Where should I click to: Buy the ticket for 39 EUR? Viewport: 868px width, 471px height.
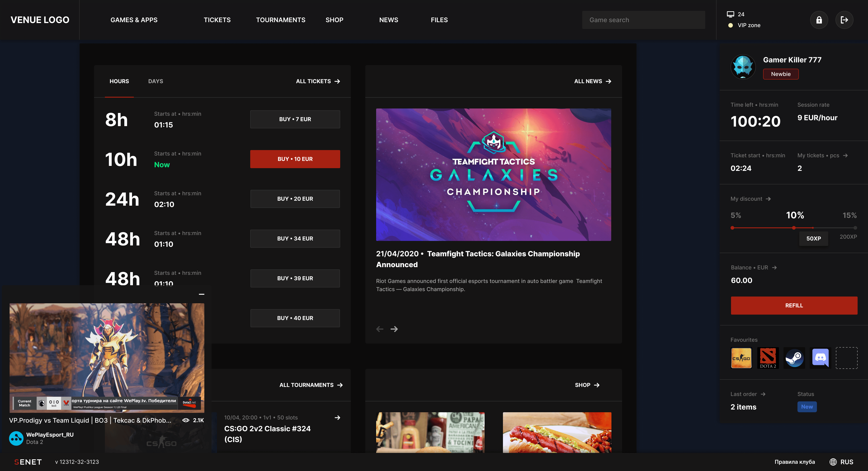click(295, 278)
